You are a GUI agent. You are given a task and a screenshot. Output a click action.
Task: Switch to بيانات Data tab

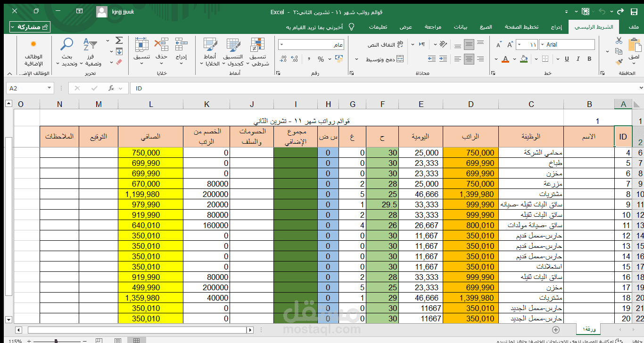click(461, 27)
